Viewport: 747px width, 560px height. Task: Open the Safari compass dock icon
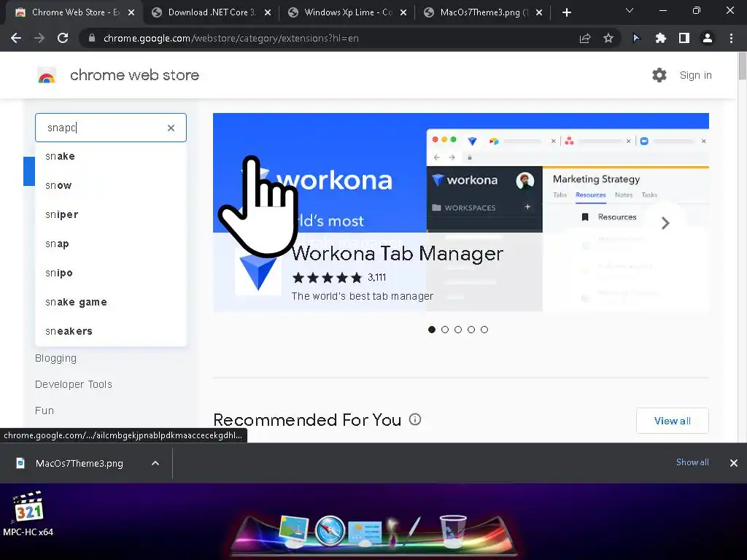click(x=330, y=531)
